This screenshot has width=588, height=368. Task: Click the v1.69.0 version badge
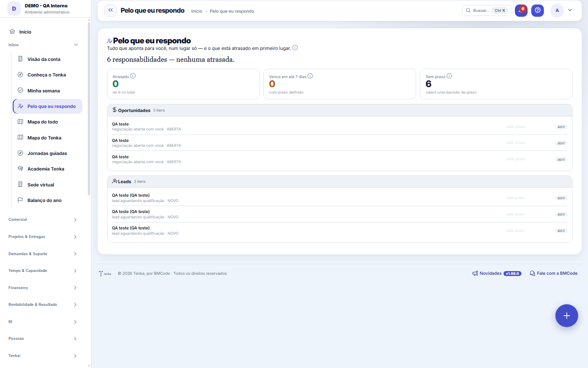tap(512, 274)
